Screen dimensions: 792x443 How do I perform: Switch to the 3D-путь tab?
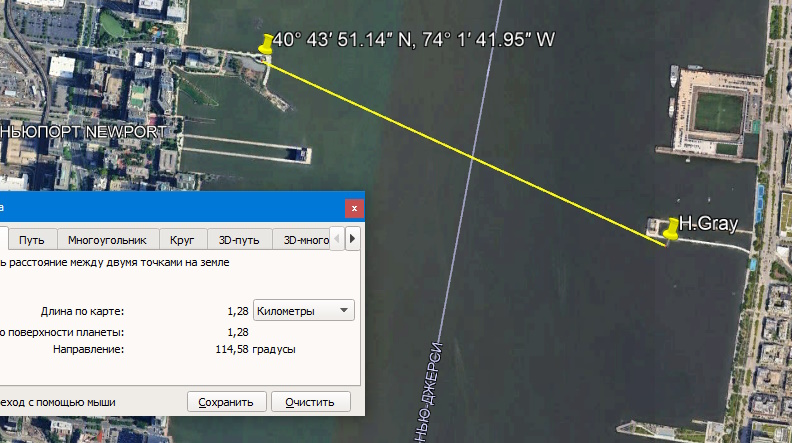tap(239, 239)
